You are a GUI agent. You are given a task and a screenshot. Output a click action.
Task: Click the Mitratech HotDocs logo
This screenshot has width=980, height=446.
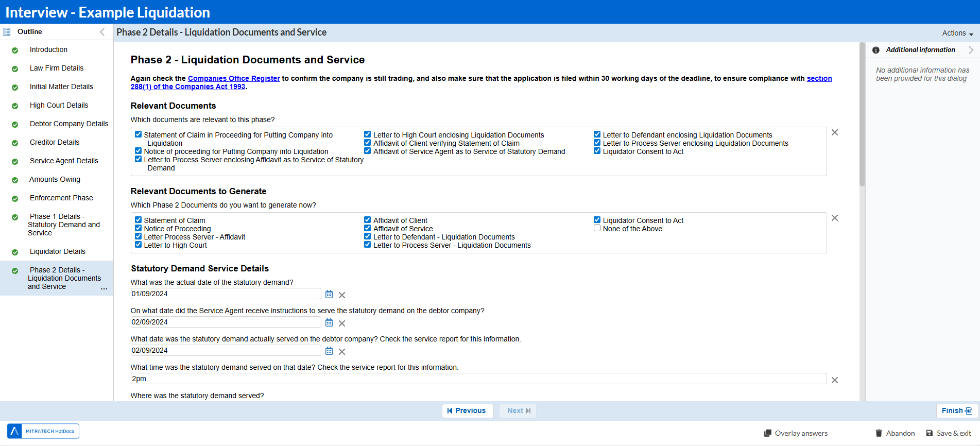click(x=43, y=431)
